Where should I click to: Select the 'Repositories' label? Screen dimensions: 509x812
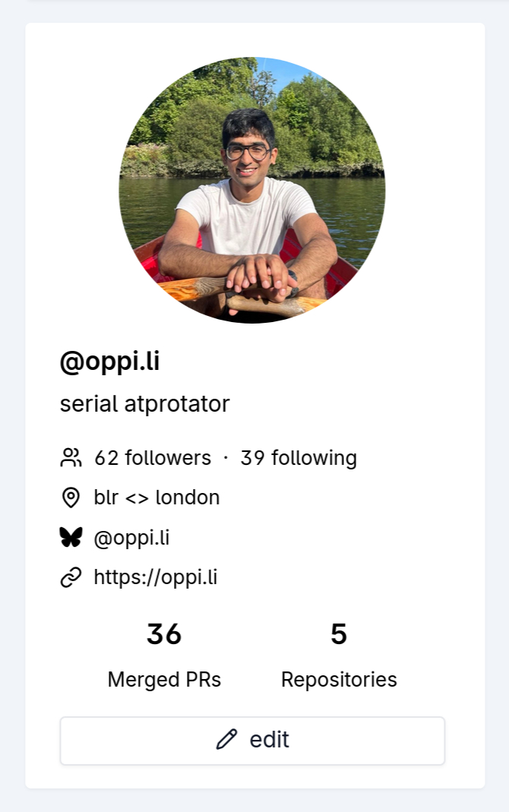pyautogui.click(x=339, y=679)
